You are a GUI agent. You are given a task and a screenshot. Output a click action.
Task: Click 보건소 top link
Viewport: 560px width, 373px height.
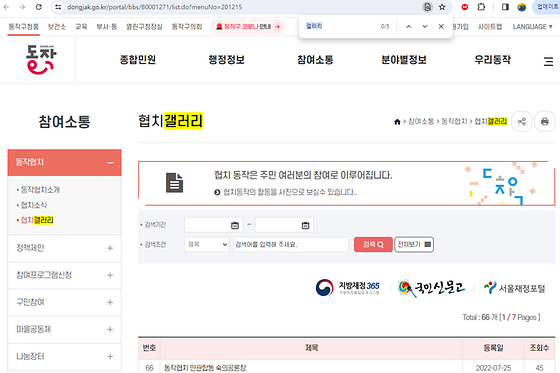tap(57, 27)
